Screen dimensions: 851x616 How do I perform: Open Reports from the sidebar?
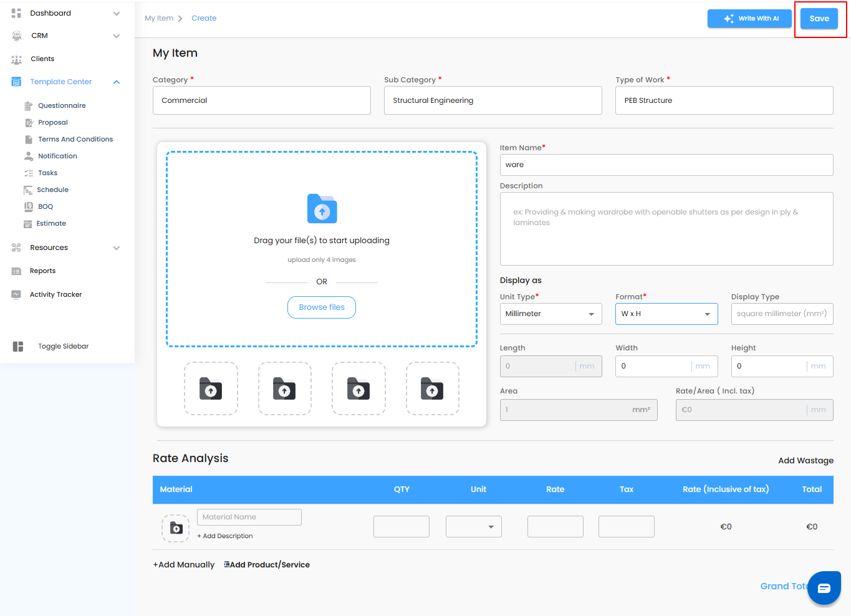(42, 271)
